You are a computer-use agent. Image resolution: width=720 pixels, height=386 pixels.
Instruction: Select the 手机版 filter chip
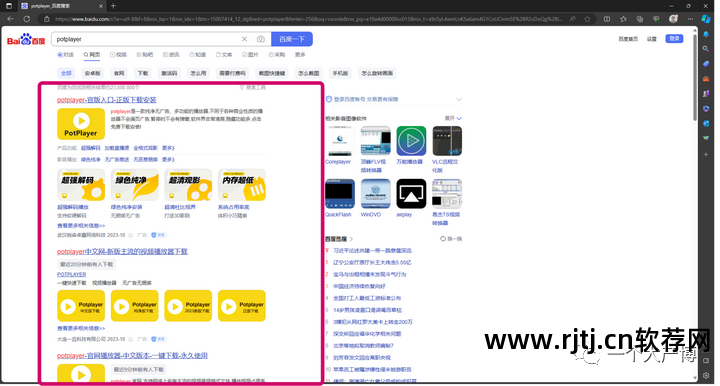(340, 73)
